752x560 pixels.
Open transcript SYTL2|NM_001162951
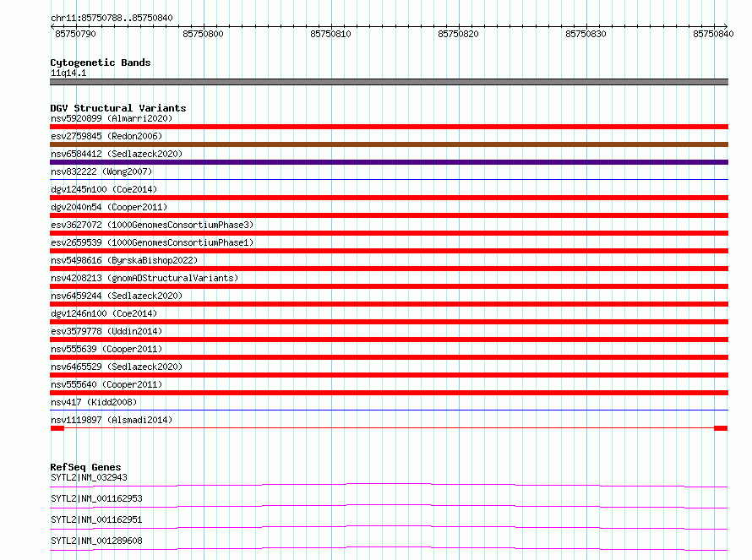click(96, 519)
